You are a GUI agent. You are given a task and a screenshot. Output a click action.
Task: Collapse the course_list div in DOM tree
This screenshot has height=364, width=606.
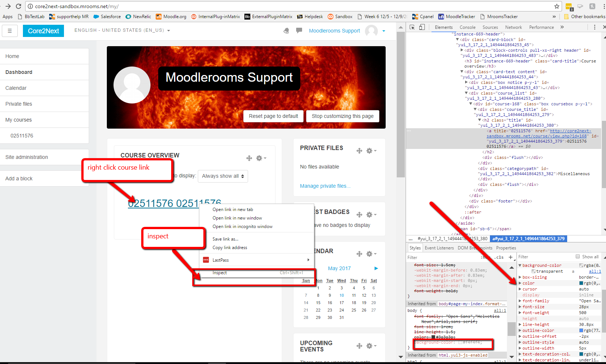pyautogui.click(x=466, y=93)
